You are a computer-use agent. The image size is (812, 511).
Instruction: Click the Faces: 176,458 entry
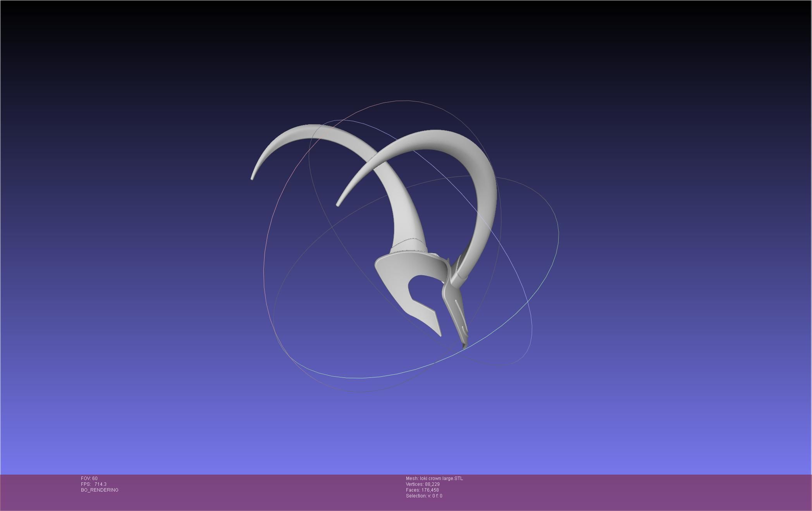[x=422, y=490]
